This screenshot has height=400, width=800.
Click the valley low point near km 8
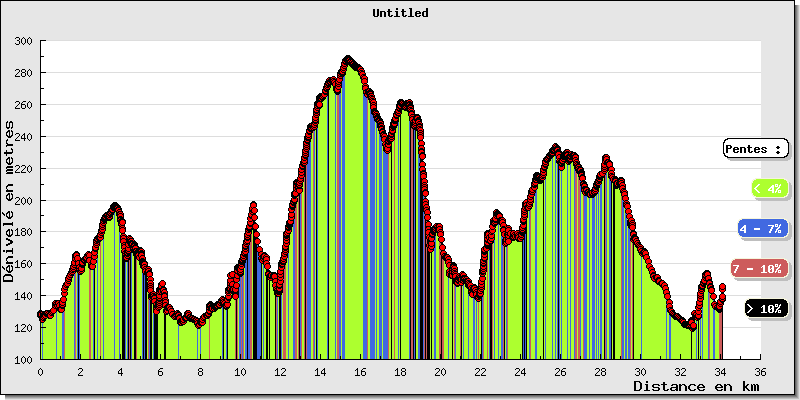click(x=198, y=324)
